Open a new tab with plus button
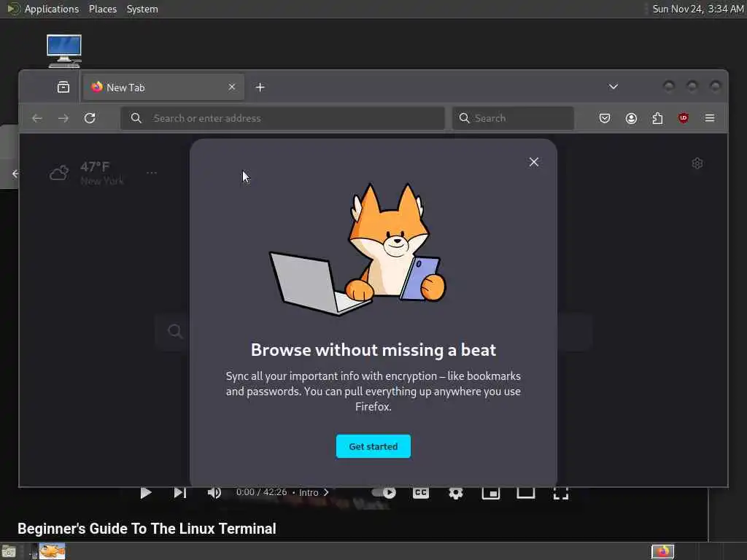This screenshot has width=747, height=560. point(260,87)
